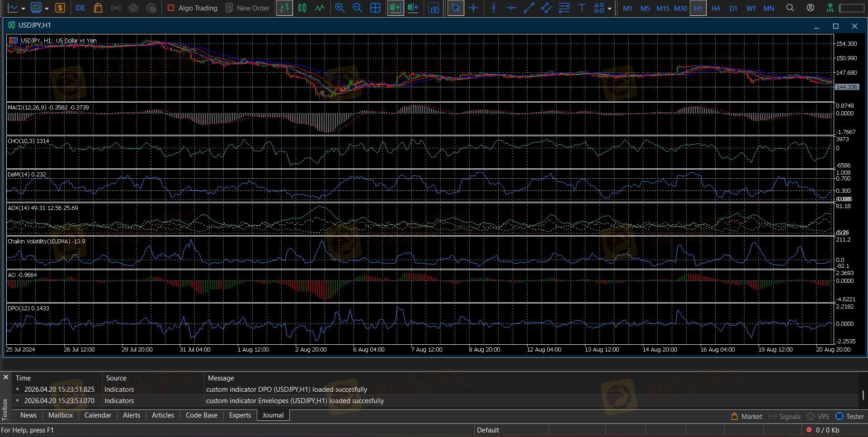Zoom in on the chart

(x=340, y=8)
